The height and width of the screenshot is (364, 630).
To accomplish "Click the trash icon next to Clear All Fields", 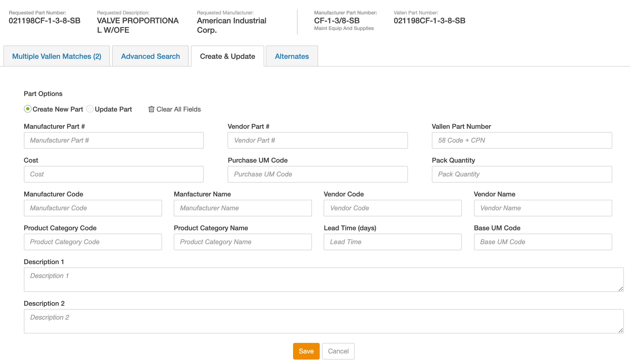I will 151,109.
